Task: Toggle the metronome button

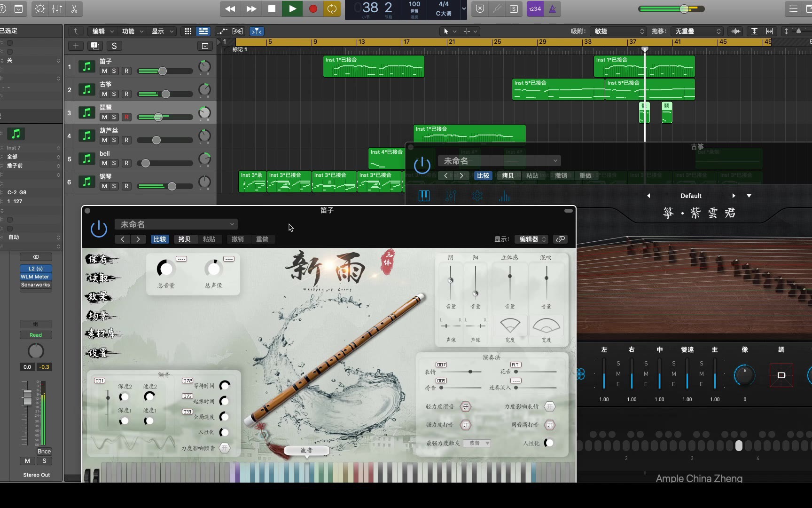Action: click(x=553, y=9)
